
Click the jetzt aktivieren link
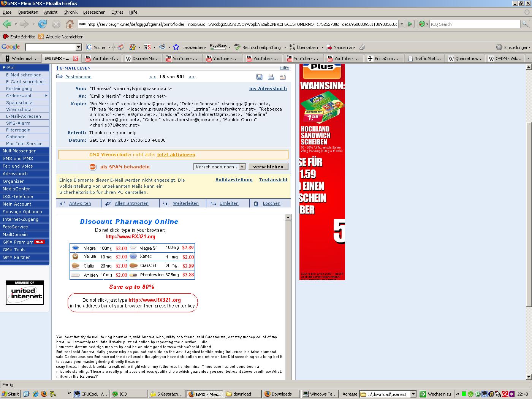click(176, 155)
